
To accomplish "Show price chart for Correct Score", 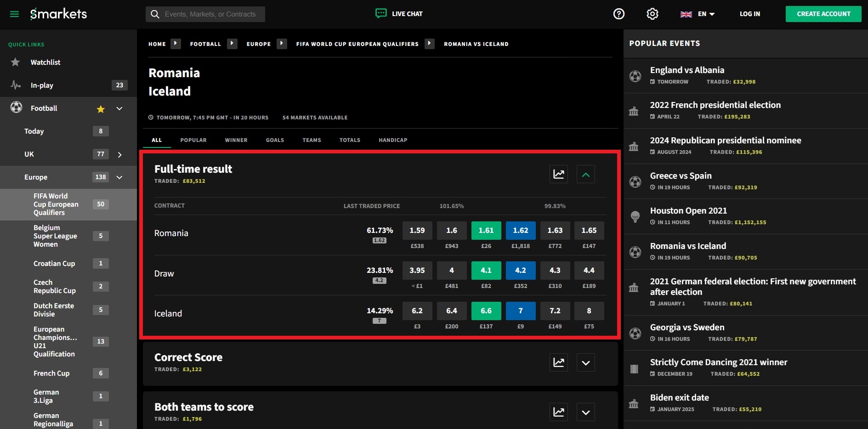I will coord(558,362).
